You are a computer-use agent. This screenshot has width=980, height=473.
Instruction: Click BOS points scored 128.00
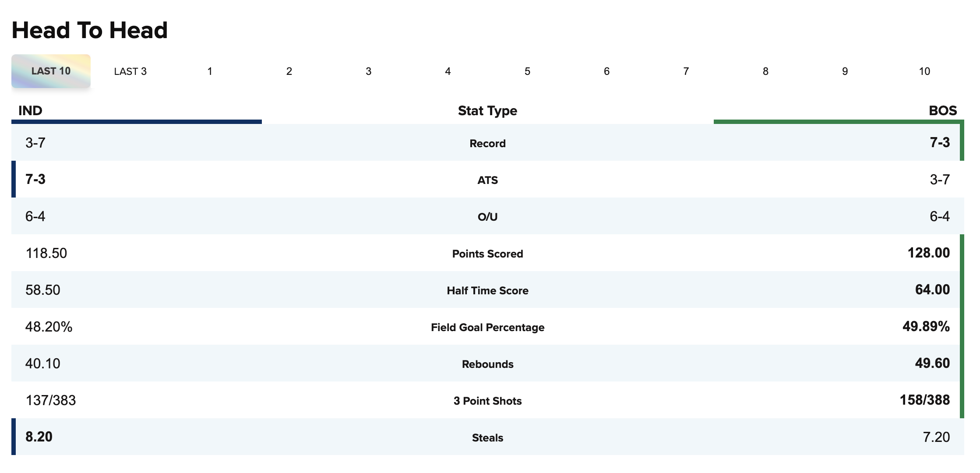point(929,253)
